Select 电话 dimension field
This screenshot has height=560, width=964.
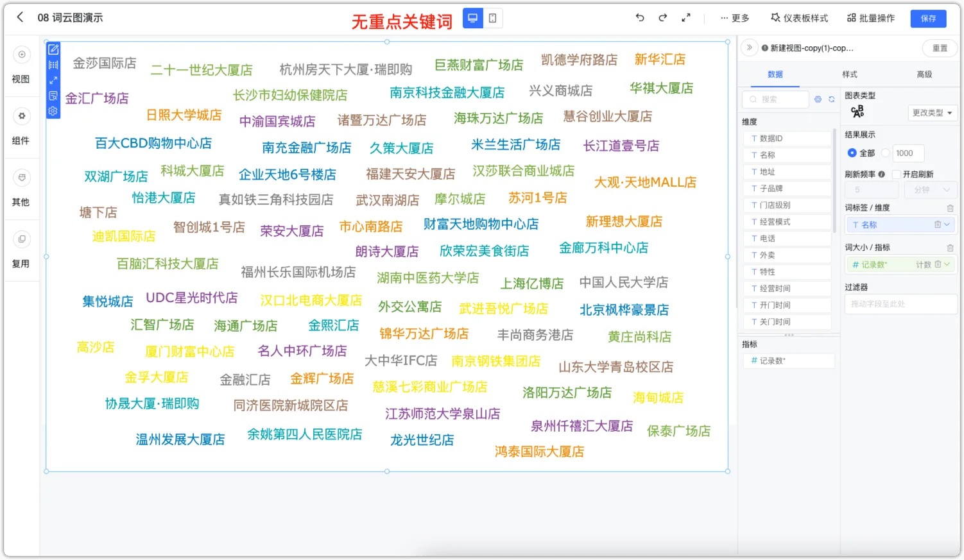(787, 239)
